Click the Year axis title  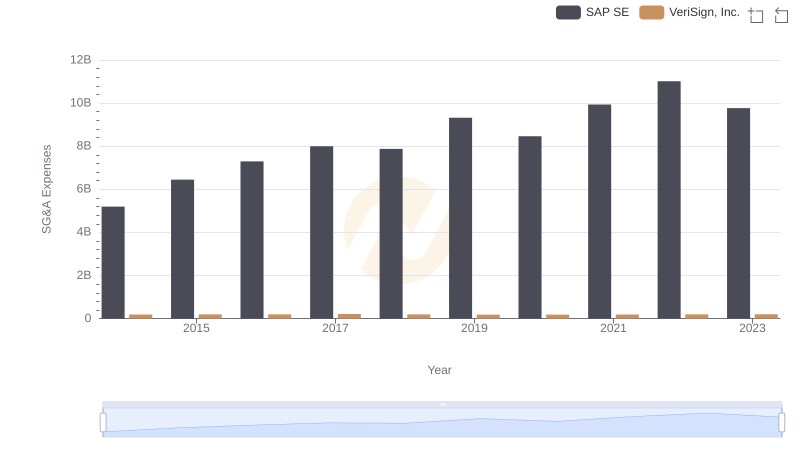[x=439, y=370]
